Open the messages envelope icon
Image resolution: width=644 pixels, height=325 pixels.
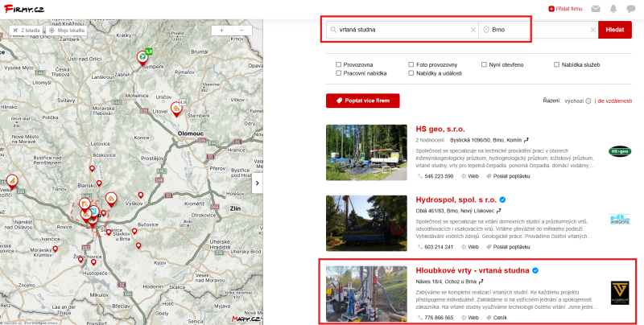[596, 9]
